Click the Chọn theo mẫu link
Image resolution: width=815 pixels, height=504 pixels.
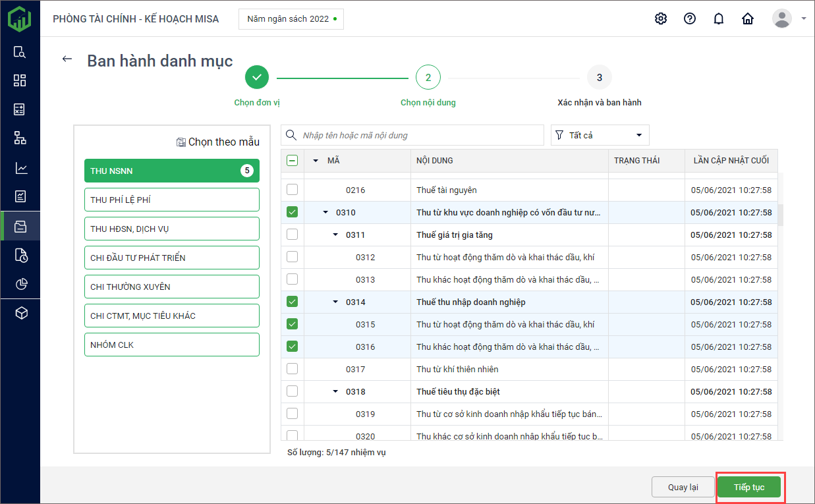pos(224,142)
